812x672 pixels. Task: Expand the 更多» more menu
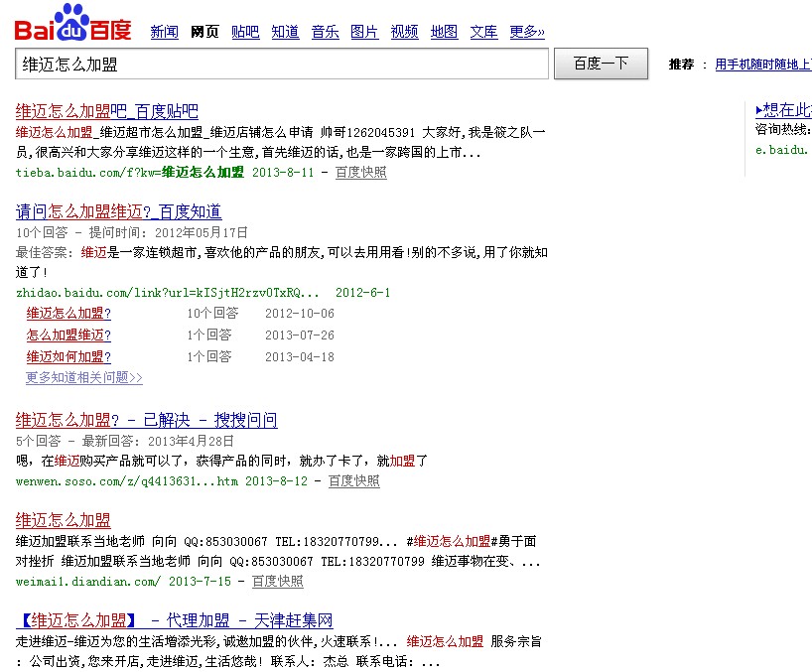point(527,32)
